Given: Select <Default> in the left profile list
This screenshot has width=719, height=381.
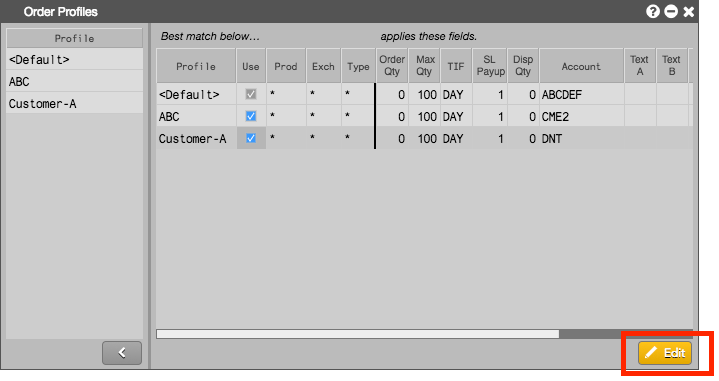Looking at the screenshot, I should pyautogui.click(x=74, y=60).
